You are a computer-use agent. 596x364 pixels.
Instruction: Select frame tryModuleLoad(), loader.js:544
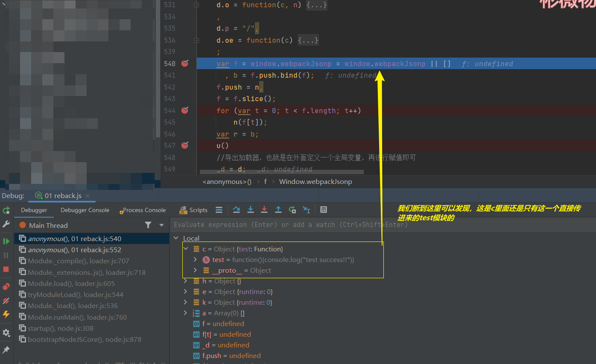(x=92, y=294)
